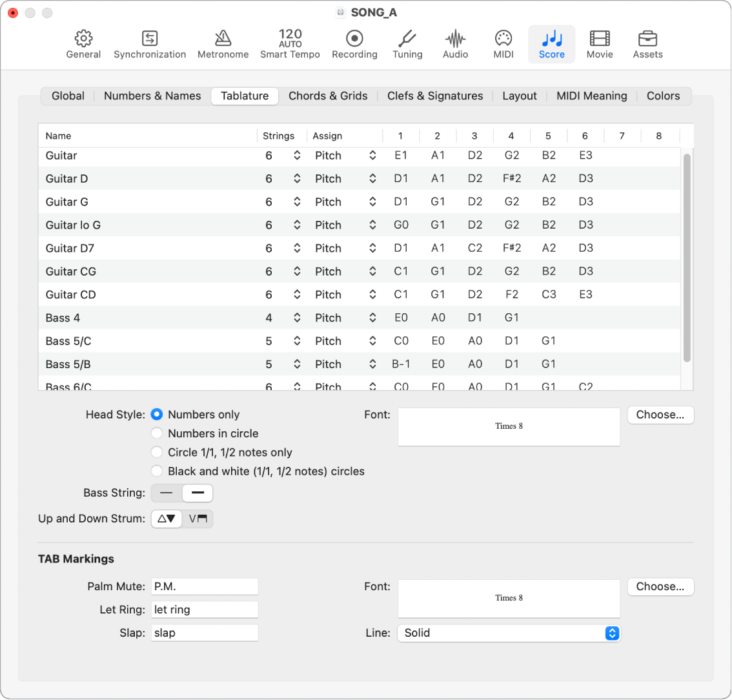This screenshot has width=732, height=700.
Task: Click F#2 string 4 pitch in Guitar D row
Action: [x=512, y=178]
